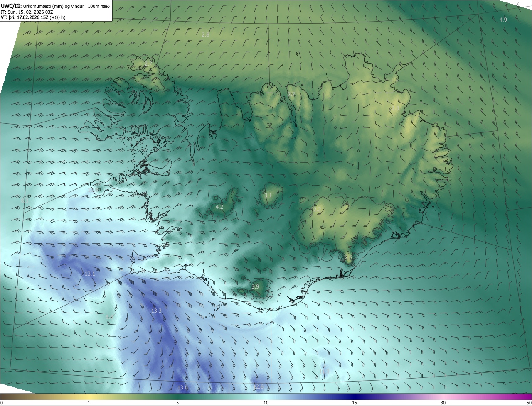
Task: Click the 13.6 precipitation value label
Action: 182,387
